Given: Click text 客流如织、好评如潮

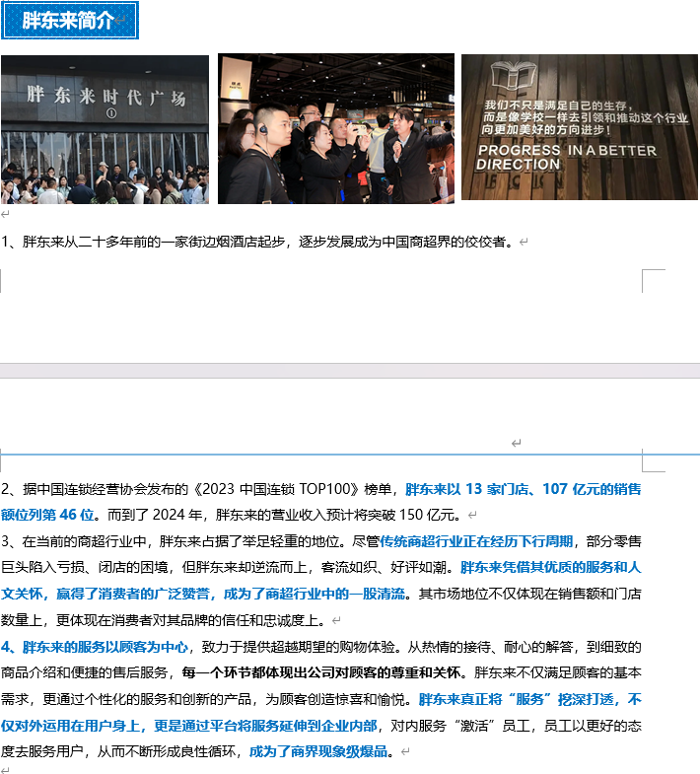Looking at the screenshot, I should [x=384, y=567].
